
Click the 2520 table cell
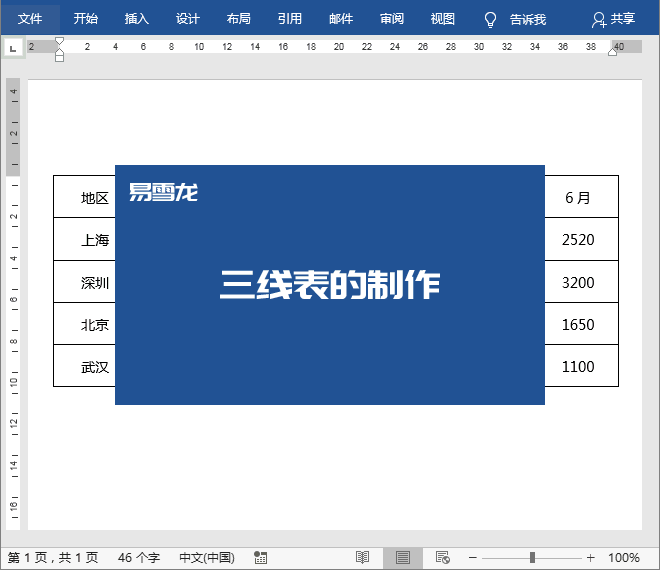point(581,239)
